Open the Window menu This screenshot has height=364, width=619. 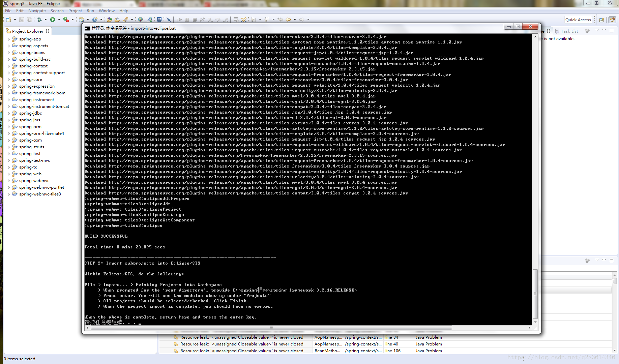pos(107,11)
